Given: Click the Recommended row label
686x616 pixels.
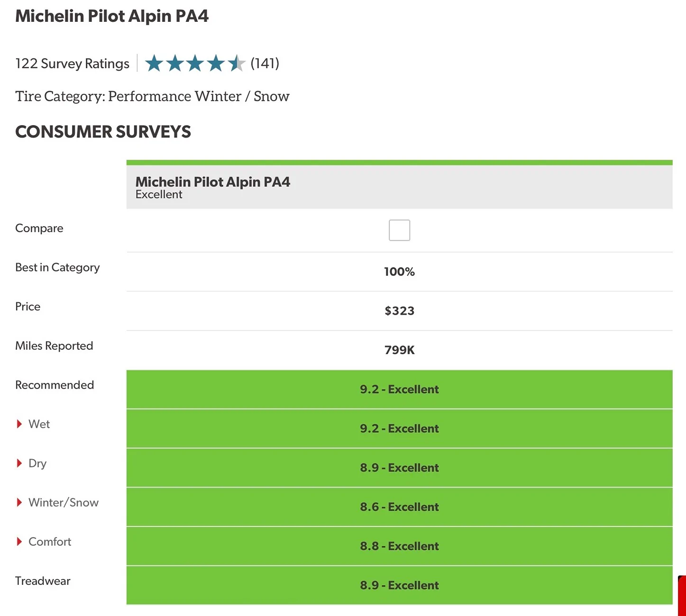Looking at the screenshot, I should (x=55, y=385).
